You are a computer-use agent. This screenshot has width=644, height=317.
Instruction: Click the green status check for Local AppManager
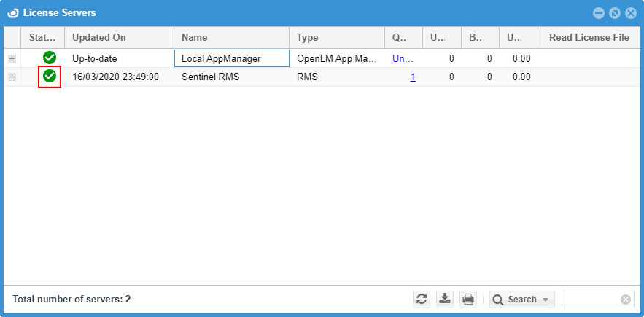50,58
